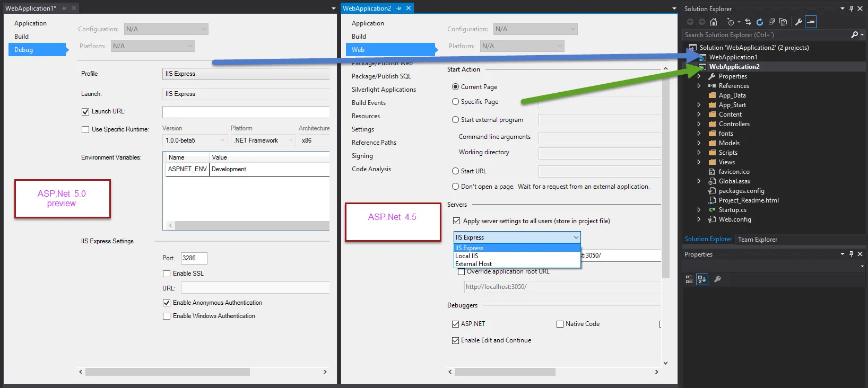Click the search magnifier icon in Solution Explorer

click(x=854, y=35)
